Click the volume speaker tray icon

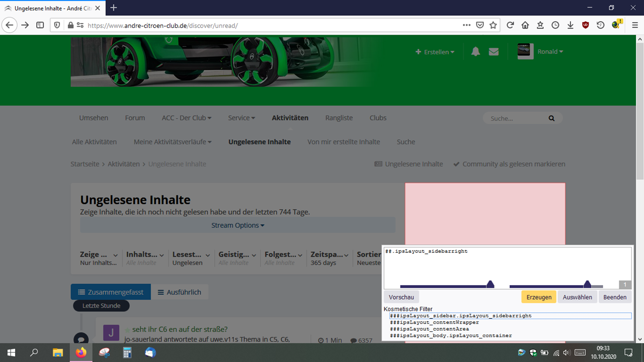point(567,352)
